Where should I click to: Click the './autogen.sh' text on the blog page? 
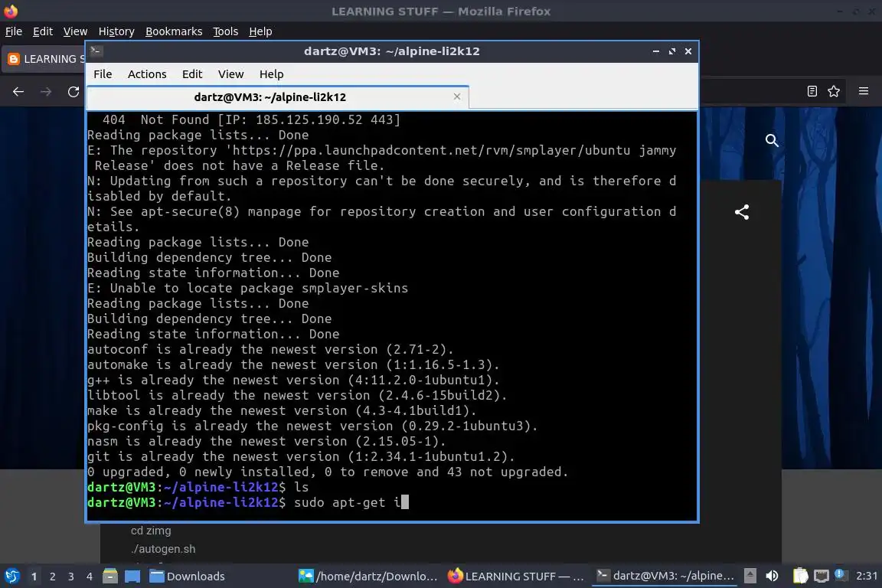[x=163, y=549]
